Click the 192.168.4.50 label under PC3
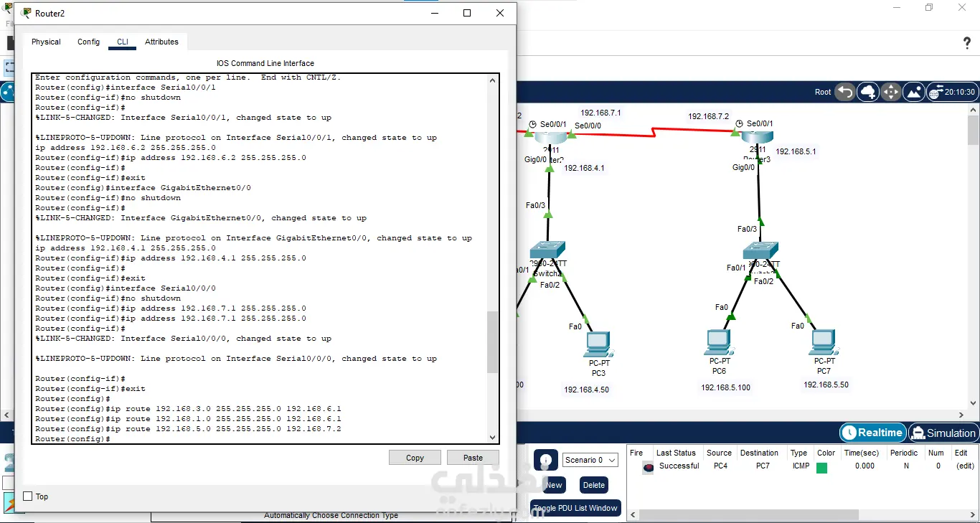The width and height of the screenshot is (980, 523). 586,390
